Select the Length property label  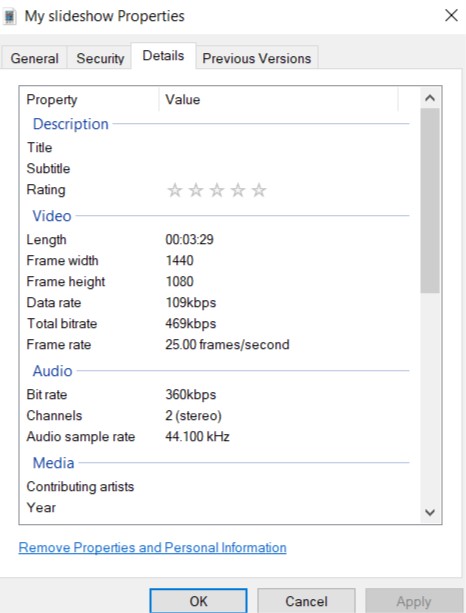click(x=47, y=240)
